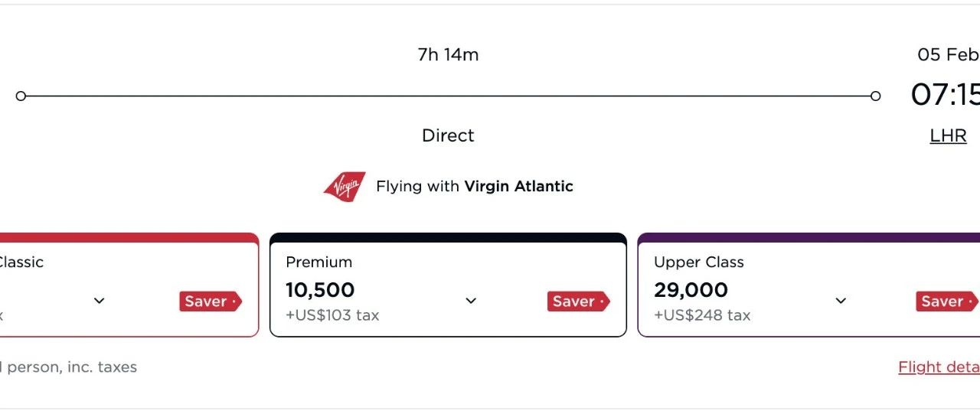This screenshot has height=417, width=980.
Task: Click the 10,500 points Premium price
Action: click(320, 291)
